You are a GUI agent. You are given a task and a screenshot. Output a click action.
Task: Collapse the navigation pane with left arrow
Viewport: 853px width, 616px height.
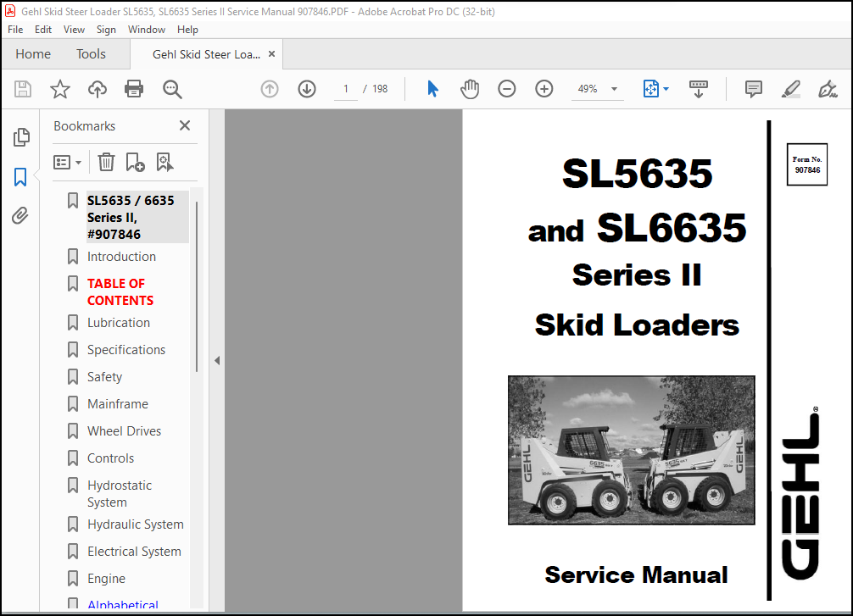[x=217, y=360]
